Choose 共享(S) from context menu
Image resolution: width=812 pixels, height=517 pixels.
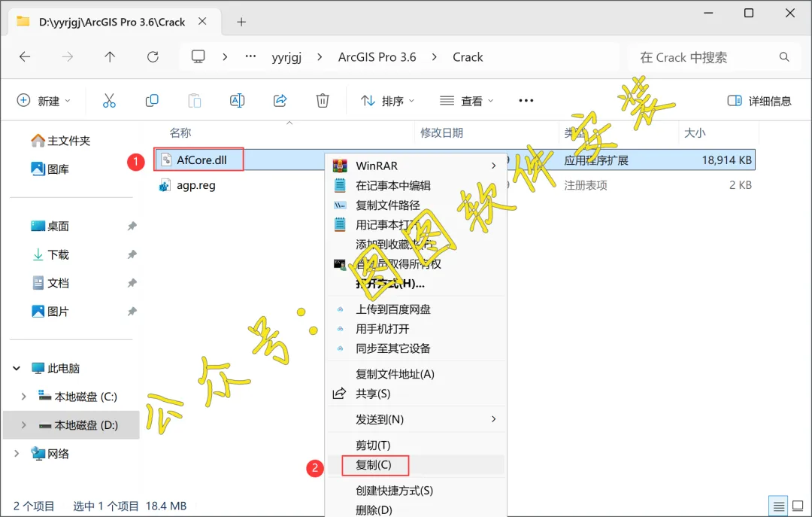416,394
